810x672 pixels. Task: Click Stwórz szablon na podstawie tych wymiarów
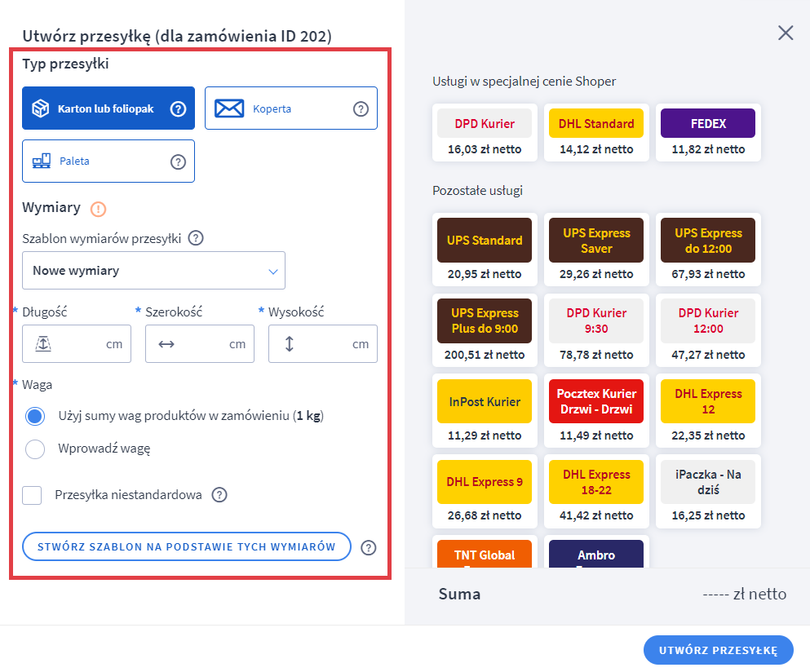(187, 546)
